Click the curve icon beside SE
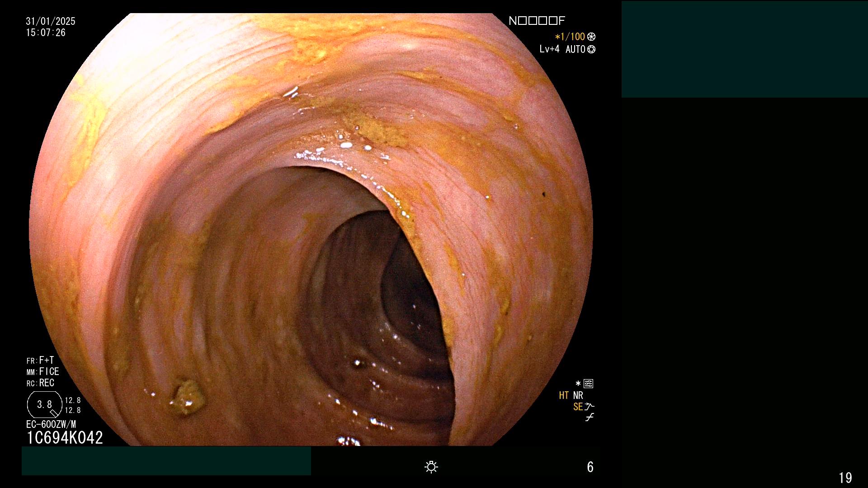 click(x=590, y=407)
